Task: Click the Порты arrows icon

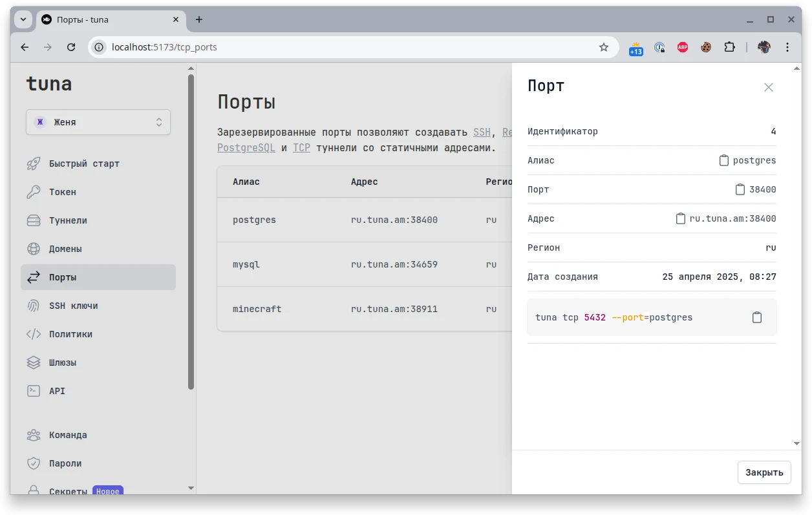Action: pyautogui.click(x=34, y=277)
